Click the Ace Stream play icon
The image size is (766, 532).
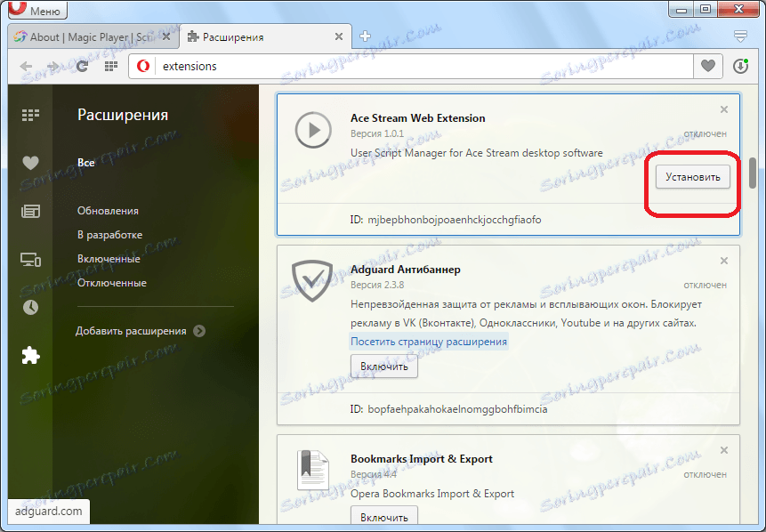point(313,130)
